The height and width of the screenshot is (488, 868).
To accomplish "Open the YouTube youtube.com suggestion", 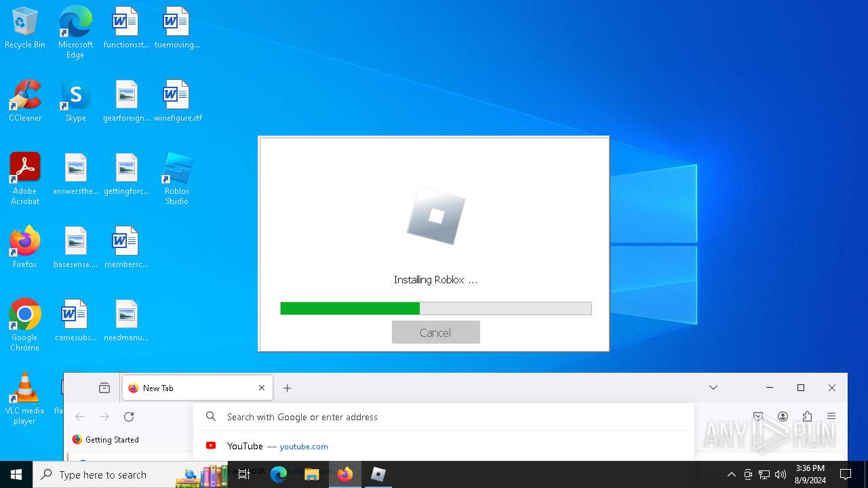I will [444, 446].
